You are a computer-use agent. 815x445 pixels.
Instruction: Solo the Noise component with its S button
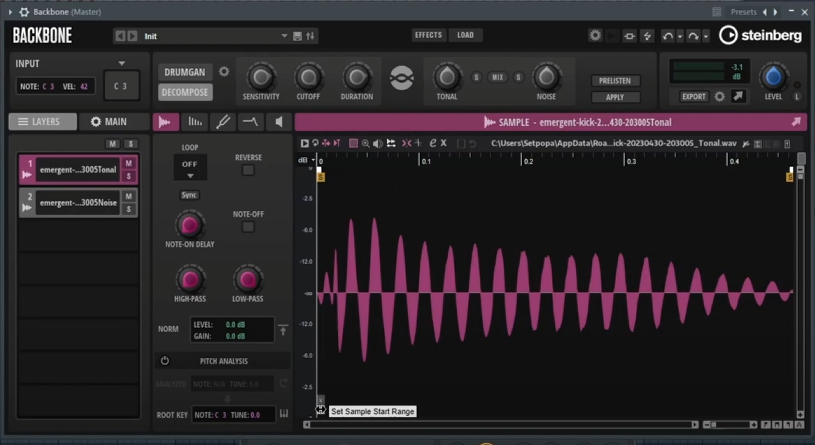518,77
